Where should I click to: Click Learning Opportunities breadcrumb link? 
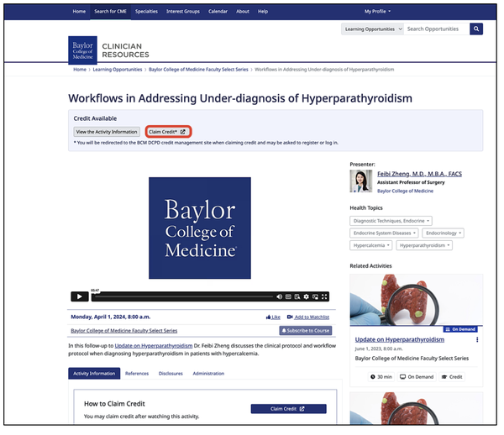click(x=118, y=70)
